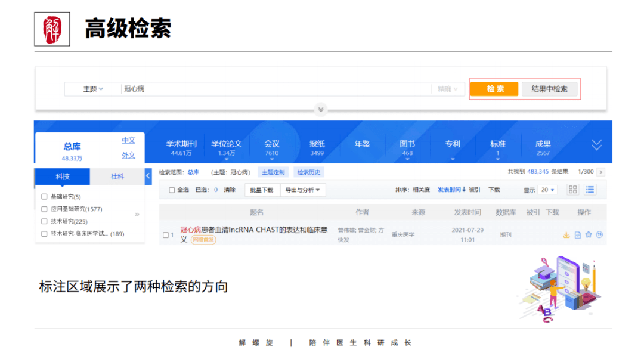Check the 应用基础研究(1577) checkbox
Screen dimensions: 644x359
click(44, 209)
